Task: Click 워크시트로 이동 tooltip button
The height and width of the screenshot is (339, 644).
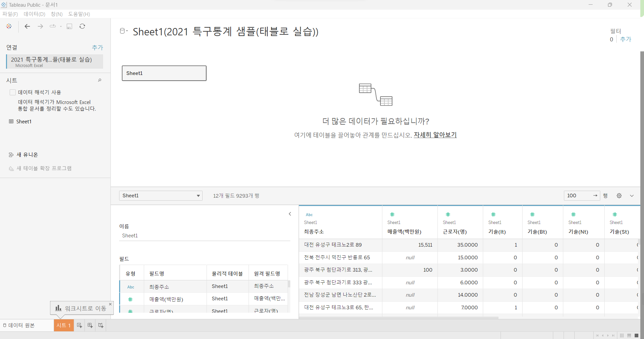Action: pyautogui.click(x=81, y=308)
